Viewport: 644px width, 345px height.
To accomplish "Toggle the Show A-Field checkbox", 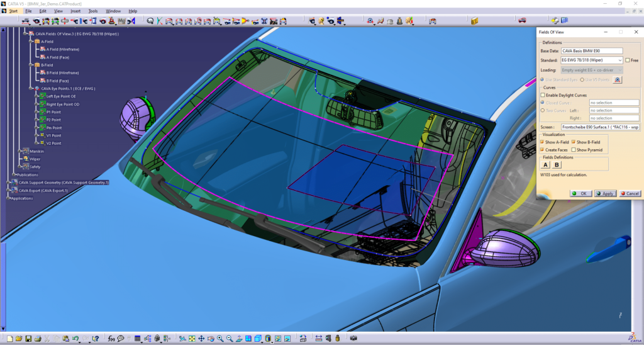I will tap(542, 142).
